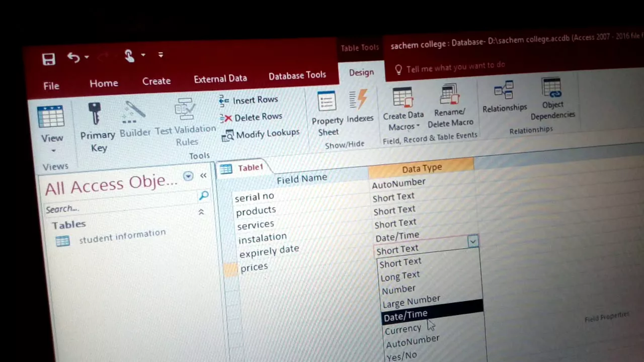Select the instalation field name
The width and height of the screenshot is (644, 362).
coord(262,237)
